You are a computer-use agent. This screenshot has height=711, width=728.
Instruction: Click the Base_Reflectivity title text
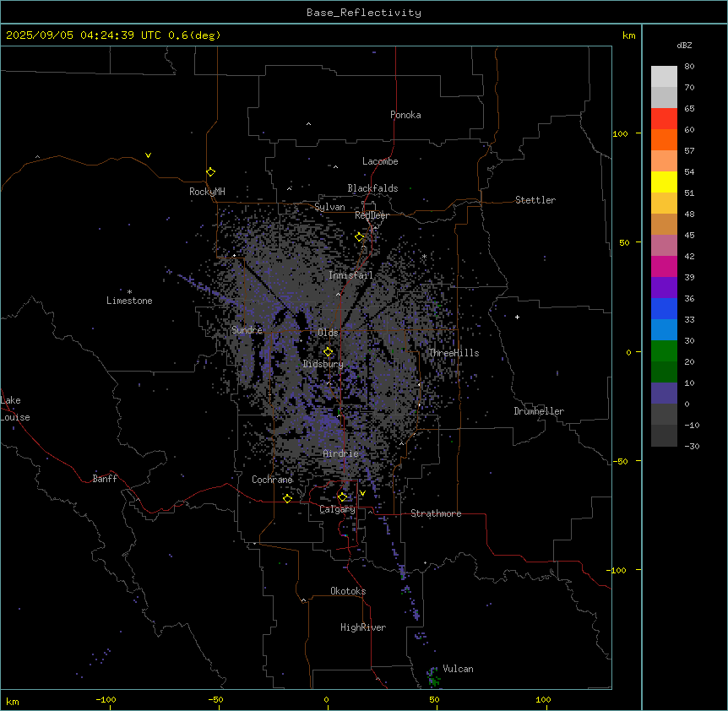pyautogui.click(x=364, y=13)
